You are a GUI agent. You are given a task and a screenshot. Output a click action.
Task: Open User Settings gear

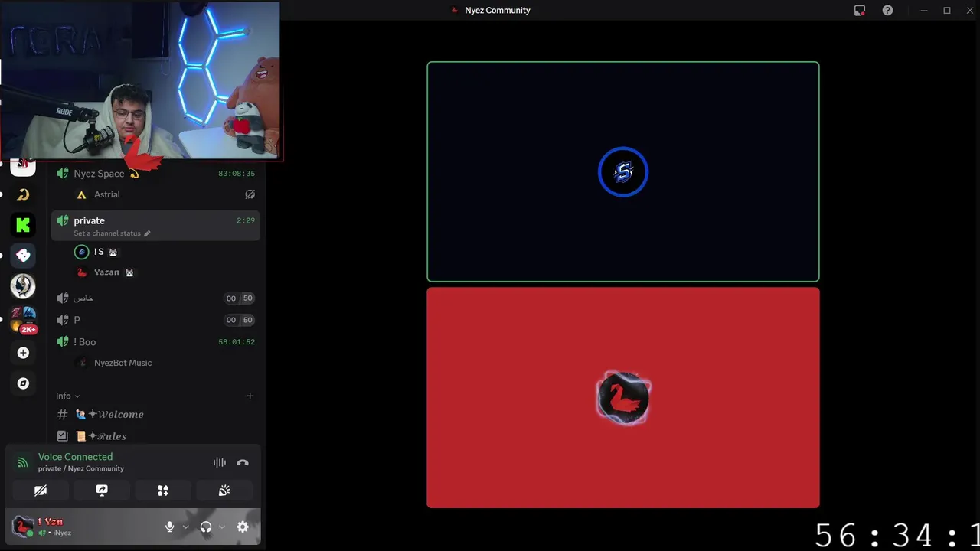pos(243,527)
